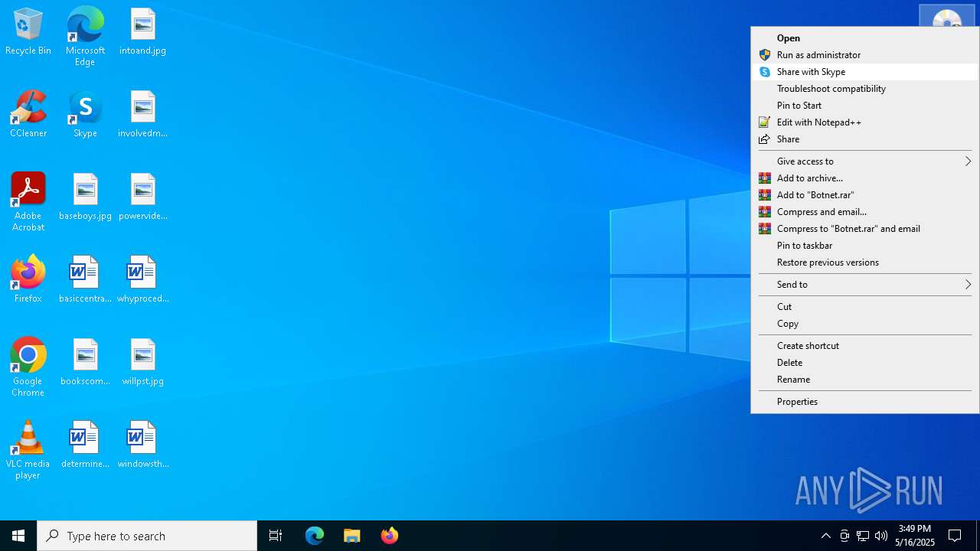
Task: Choose Cut from the context menu
Action: pyautogui.click(x=865, y=307)
